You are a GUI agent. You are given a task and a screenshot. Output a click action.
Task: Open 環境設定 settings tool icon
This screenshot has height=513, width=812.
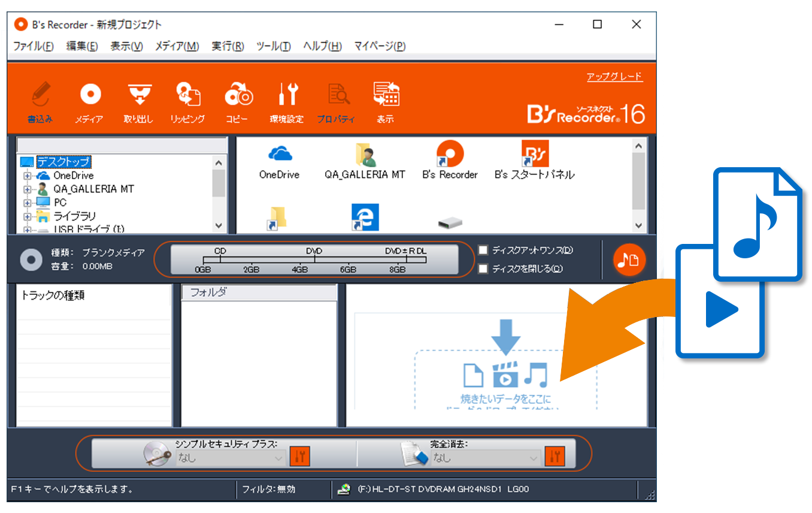pyautogui.click(x=287, y=95)
